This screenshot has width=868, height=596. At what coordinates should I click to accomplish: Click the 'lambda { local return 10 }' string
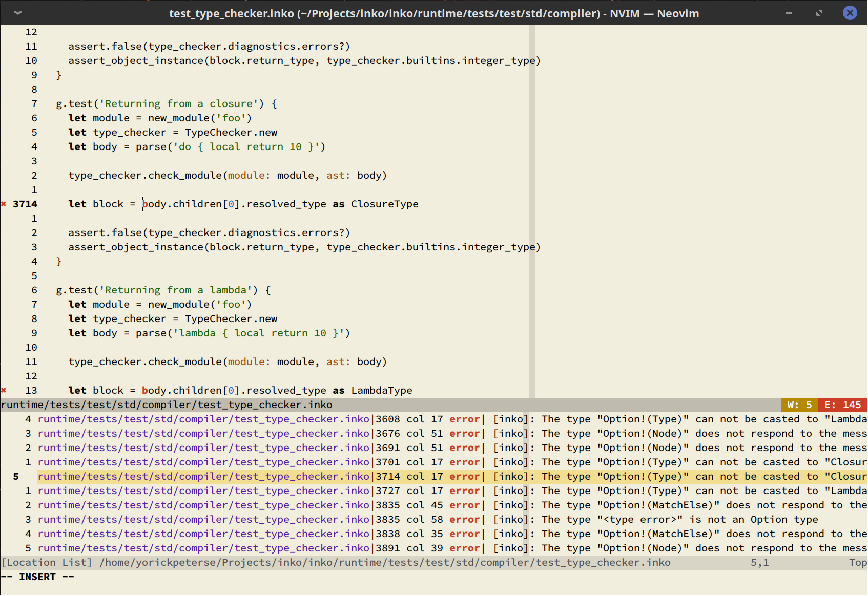(x=259, y=333)
